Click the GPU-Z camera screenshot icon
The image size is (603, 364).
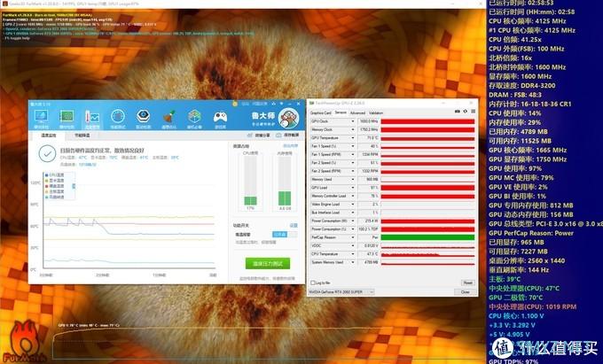(458, 112)
